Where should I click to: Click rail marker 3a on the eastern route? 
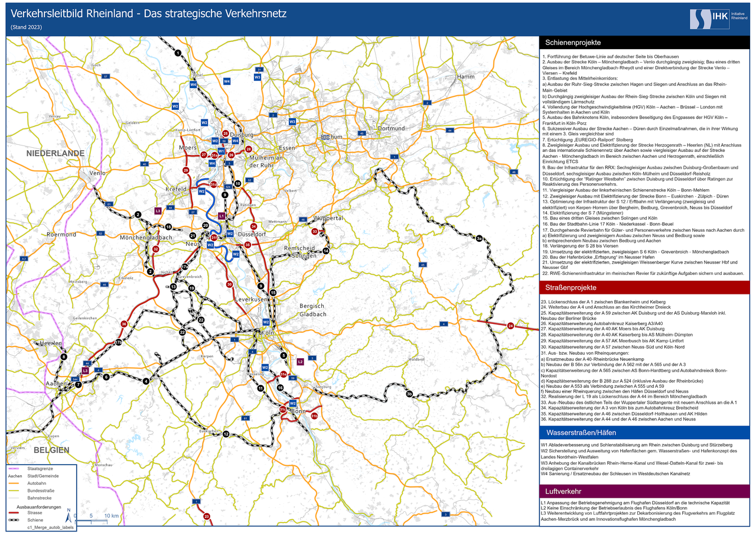click(x=480, y=239)
